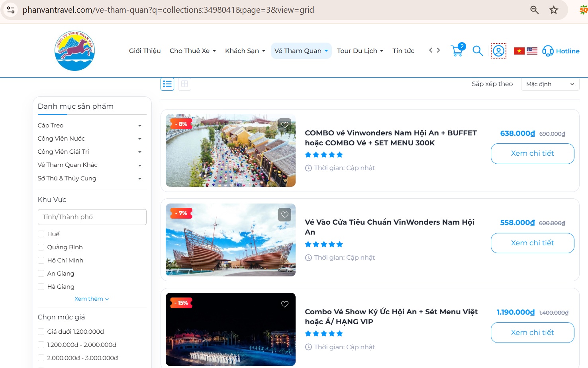This screenshot has height=368, width=588.
Task: Enable the Hồ Chí Minh filter
Action: click(41, 260)
